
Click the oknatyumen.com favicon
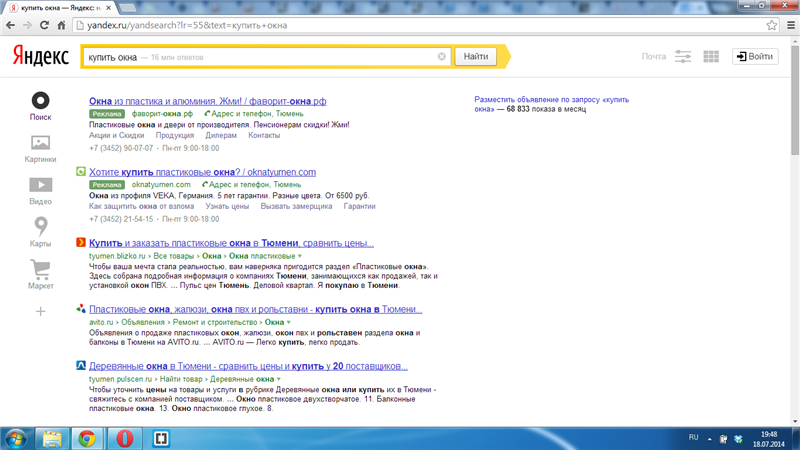pyautogui.click(x=81, y=171)
